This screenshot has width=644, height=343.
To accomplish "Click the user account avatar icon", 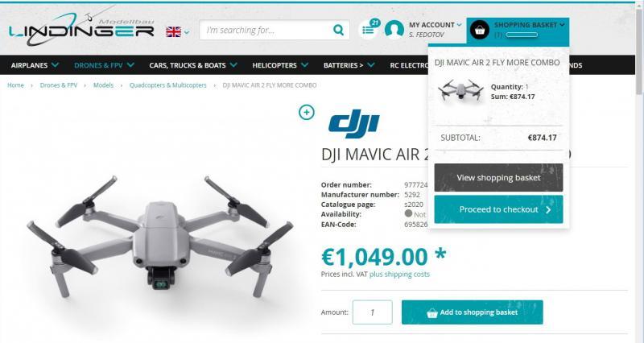I will [x=394, y=30].
